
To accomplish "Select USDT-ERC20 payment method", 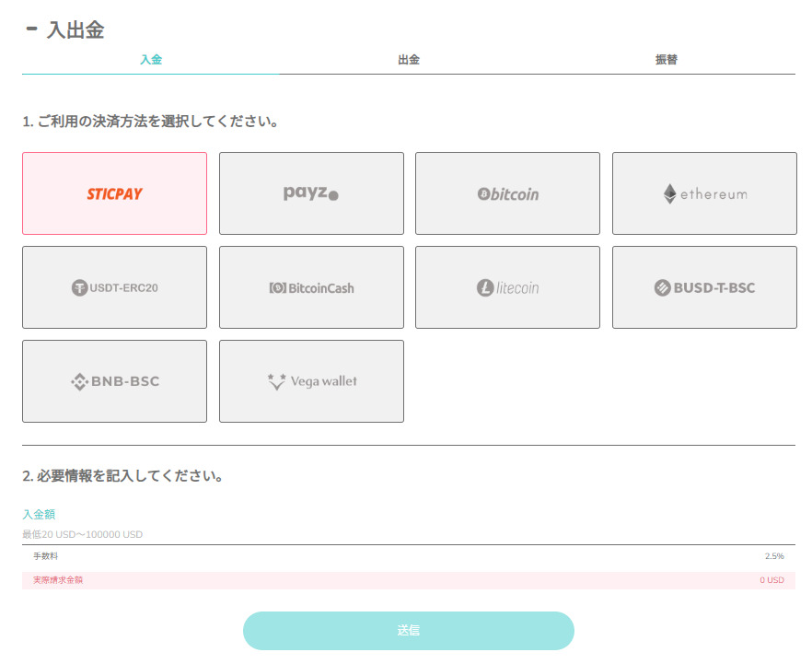I will 114,287.
